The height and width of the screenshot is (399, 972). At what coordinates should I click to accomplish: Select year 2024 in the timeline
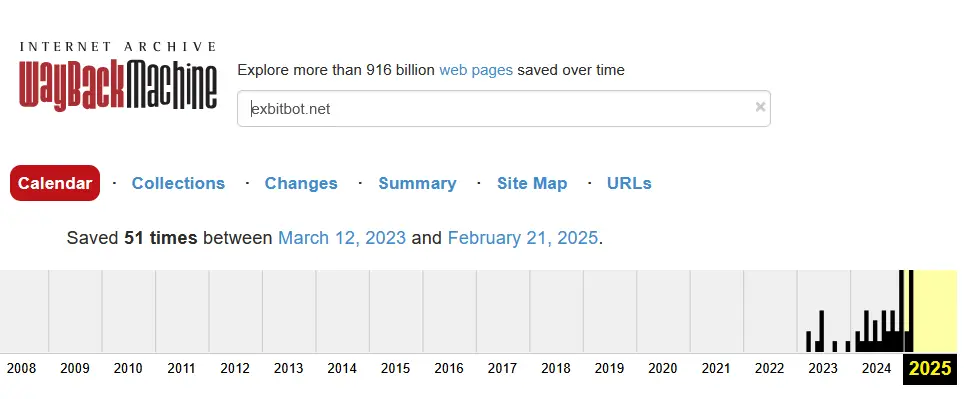click(877, 369)
